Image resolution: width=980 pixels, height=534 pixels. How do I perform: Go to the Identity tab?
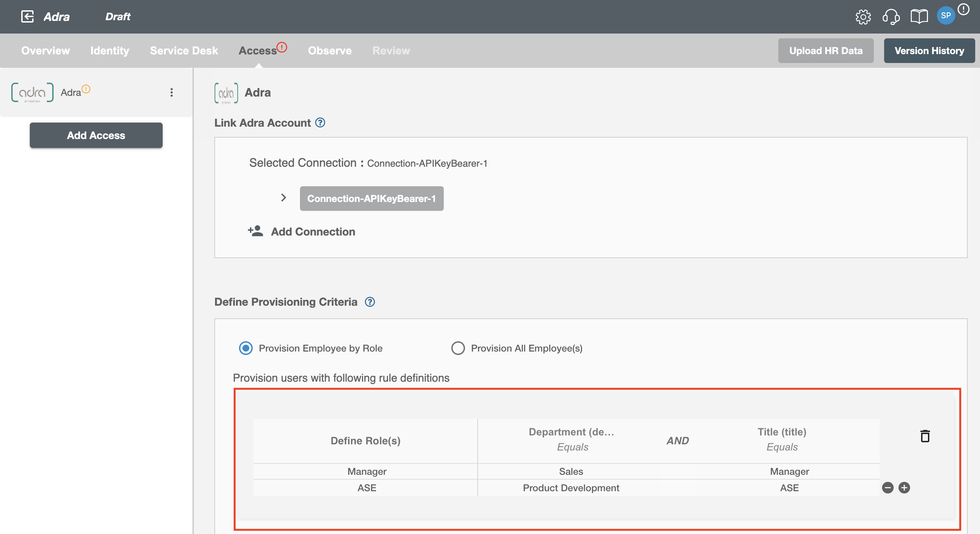(110, 51)
